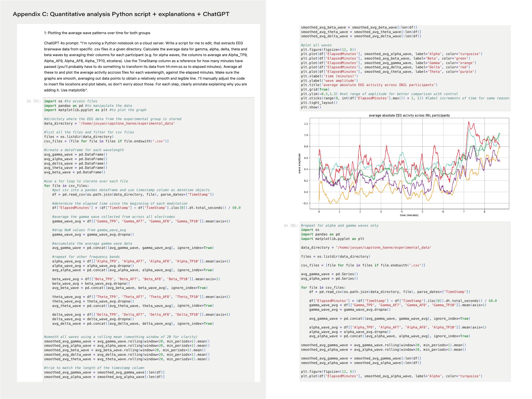This screenshot has height=399, width=532.
Task: Click the "#plot all waves" comment
Action: click(x=316, y=45)
